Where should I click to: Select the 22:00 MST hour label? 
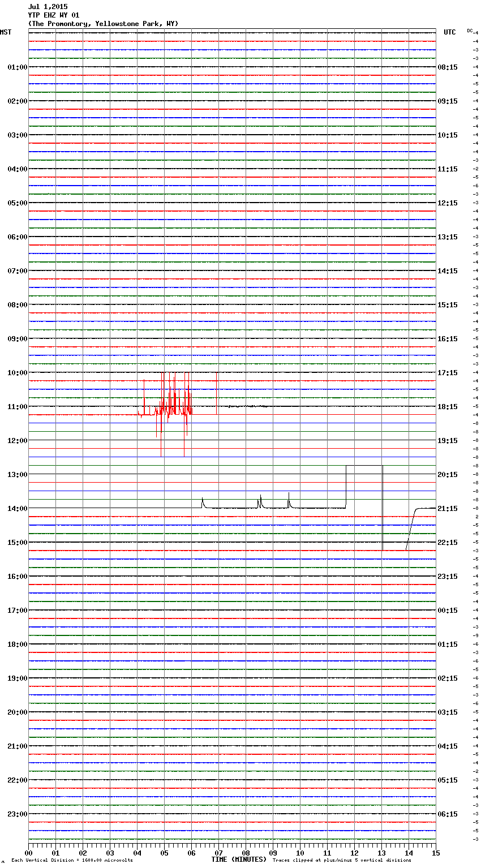[x=18, y=780]
